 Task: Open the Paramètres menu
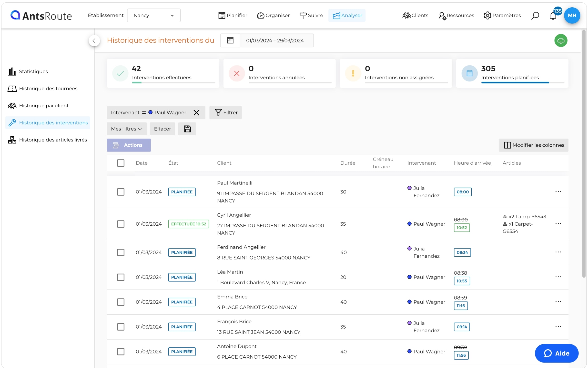click(x=502, y=15)
